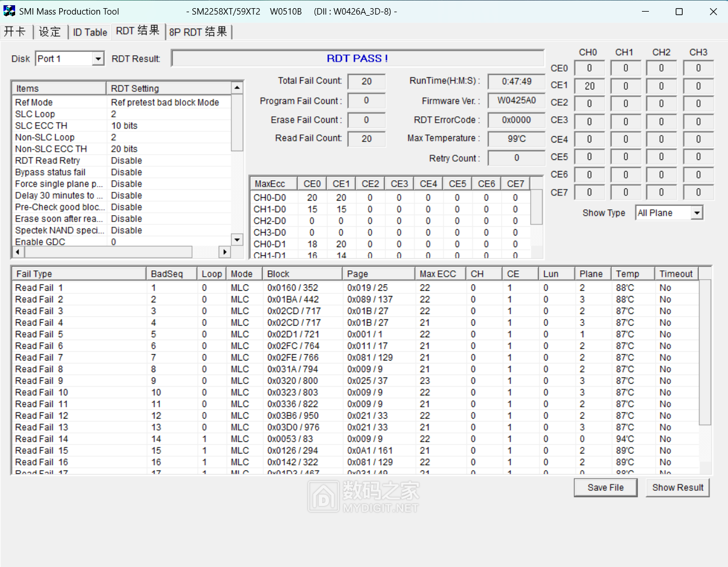Click the Temp column header
The width and height of the screenshot is (728, 567).
pyautogui.click(x=633, y=274)
